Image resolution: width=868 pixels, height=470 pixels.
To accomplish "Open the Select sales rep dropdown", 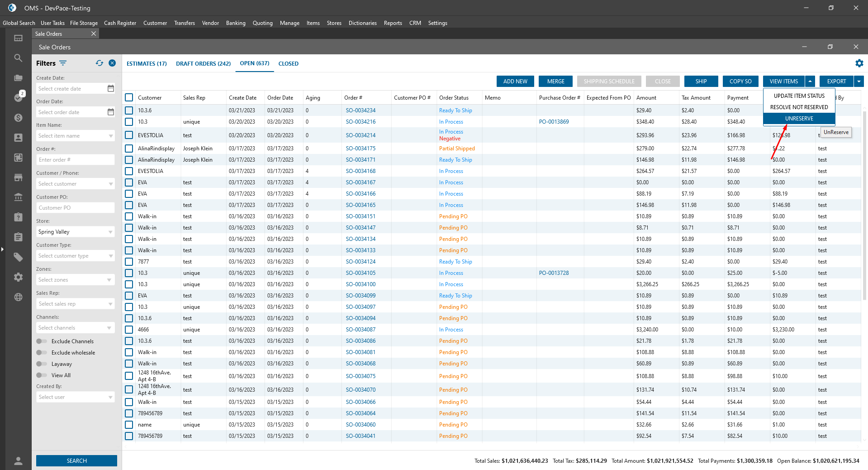I will (75, 304).
